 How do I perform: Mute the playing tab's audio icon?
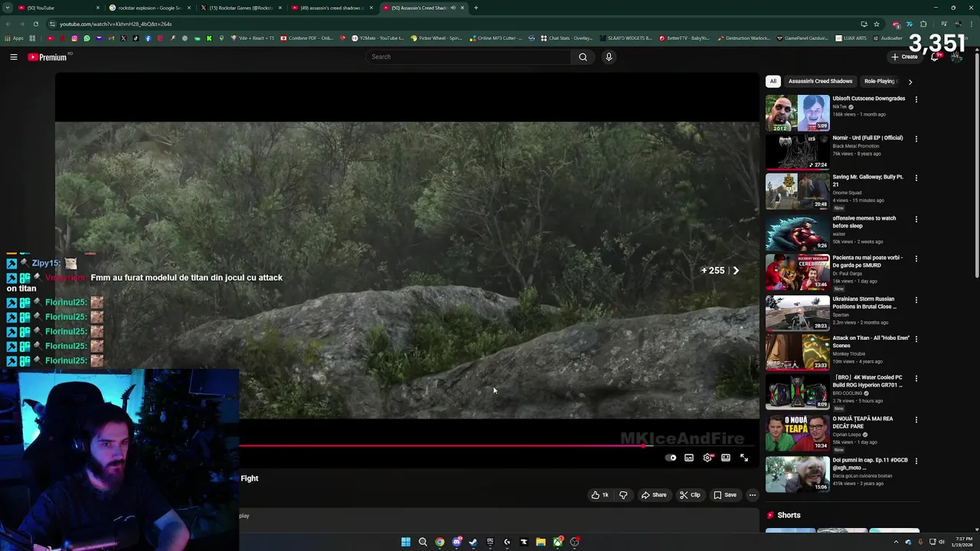[x=453, y=8]
